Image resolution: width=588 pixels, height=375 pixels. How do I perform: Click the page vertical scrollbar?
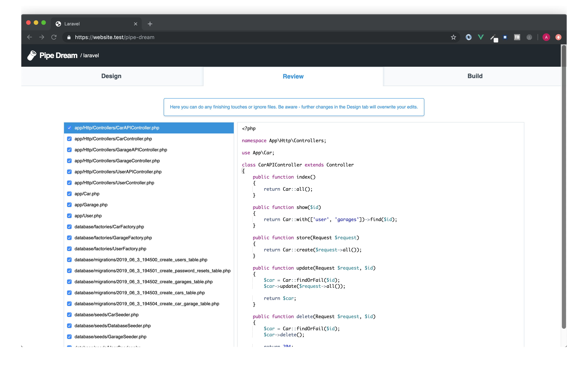pyautogui.click(x=564, y=186)
